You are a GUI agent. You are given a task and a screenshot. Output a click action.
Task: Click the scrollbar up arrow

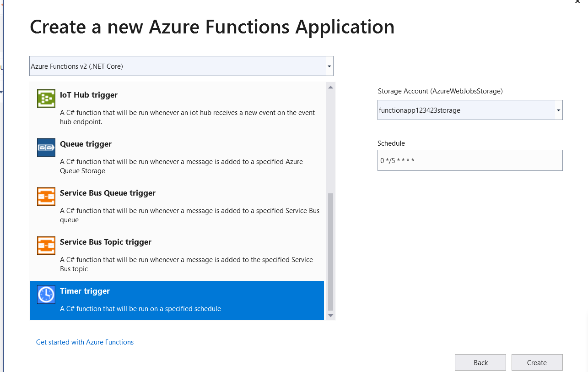[330, 87]
